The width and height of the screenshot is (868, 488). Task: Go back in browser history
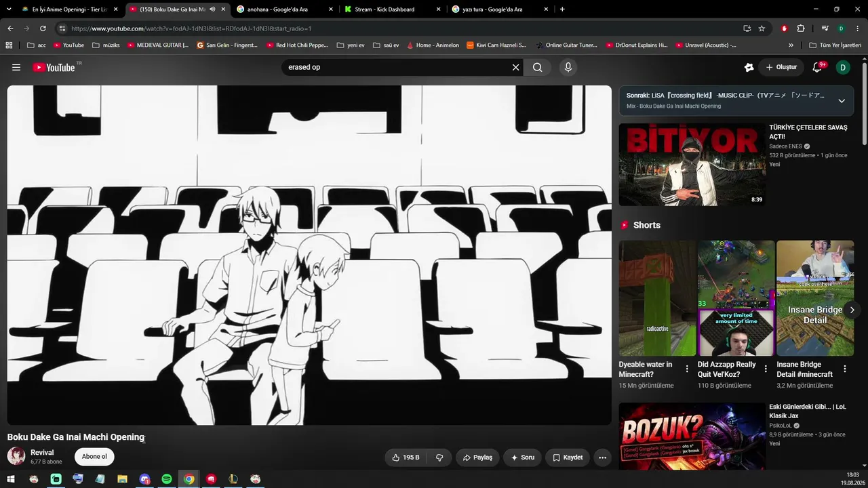click(10, 28)
